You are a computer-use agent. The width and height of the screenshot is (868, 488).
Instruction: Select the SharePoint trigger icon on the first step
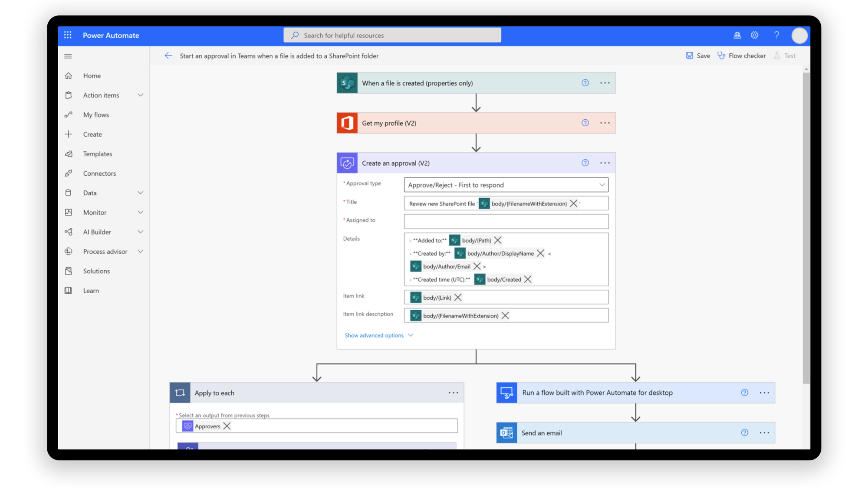(x=347, y=83)
